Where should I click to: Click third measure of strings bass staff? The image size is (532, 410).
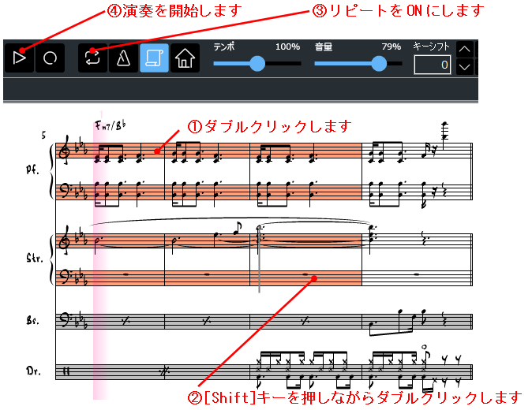pos(305,278)
